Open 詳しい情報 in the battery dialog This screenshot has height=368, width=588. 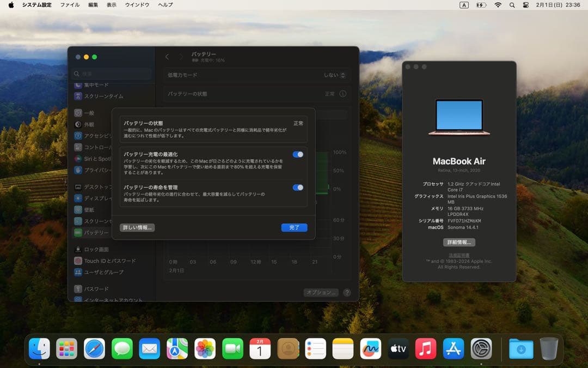coord(137,227)
